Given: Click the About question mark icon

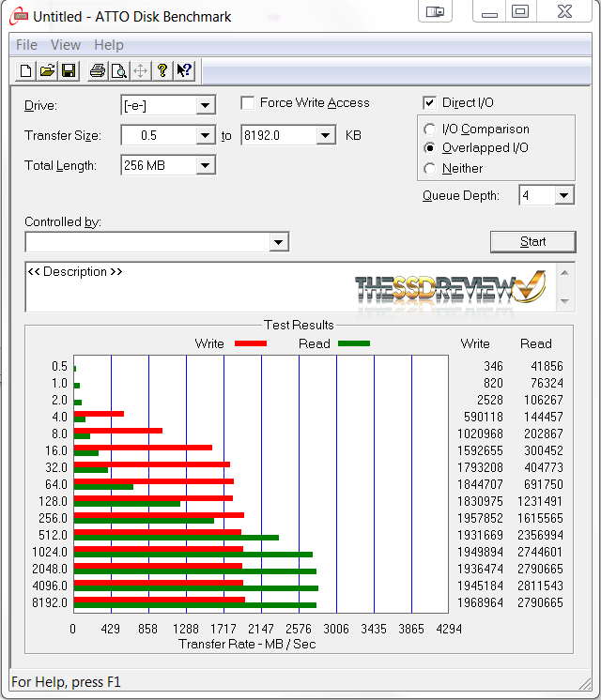Looking at the screenshot, I should [x=162, y=70].
